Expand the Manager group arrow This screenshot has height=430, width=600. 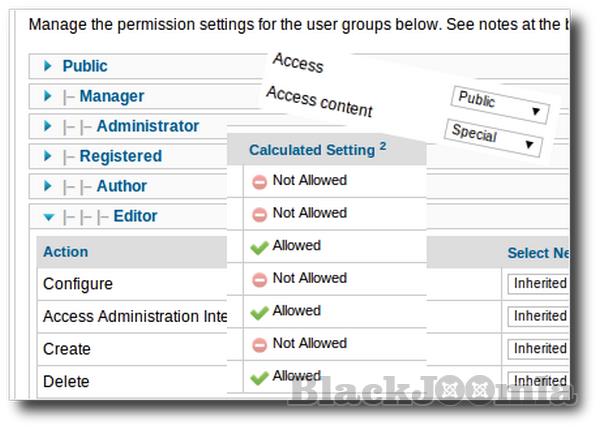tap(47, 96)
